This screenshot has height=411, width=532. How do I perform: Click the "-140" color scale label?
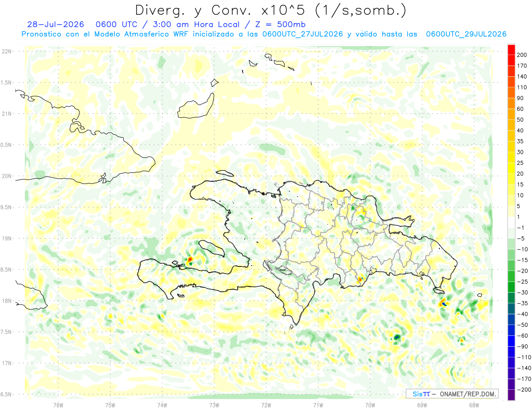point(523,368)
